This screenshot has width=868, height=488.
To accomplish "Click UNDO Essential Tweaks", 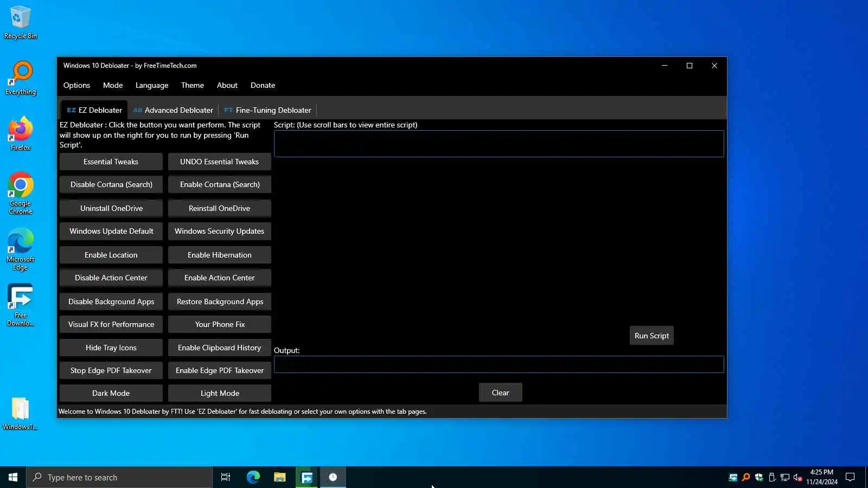I will click(x=220, y=162).
